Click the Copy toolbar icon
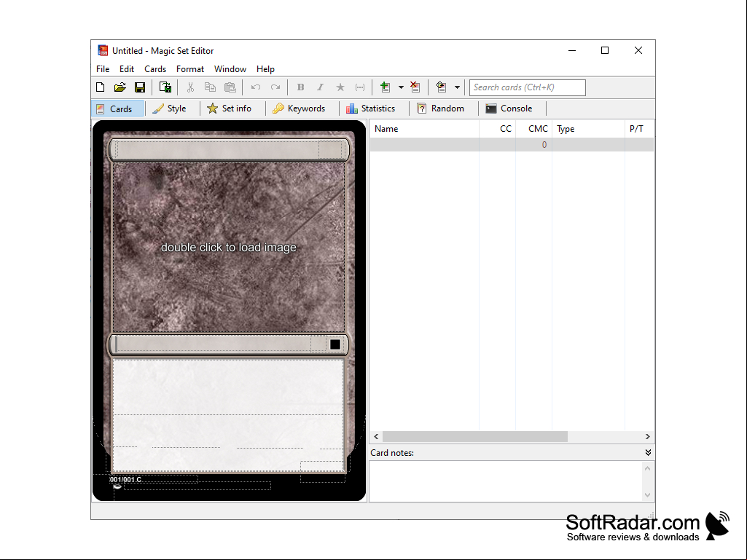The image size is (747, 560). point(210,87)
